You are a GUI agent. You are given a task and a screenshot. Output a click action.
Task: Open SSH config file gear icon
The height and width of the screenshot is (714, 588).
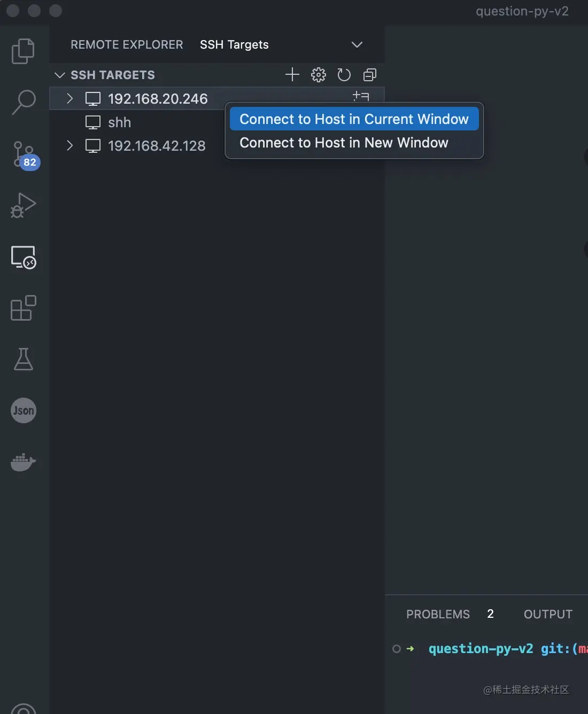pyautogui.click(x=319, y=75)
